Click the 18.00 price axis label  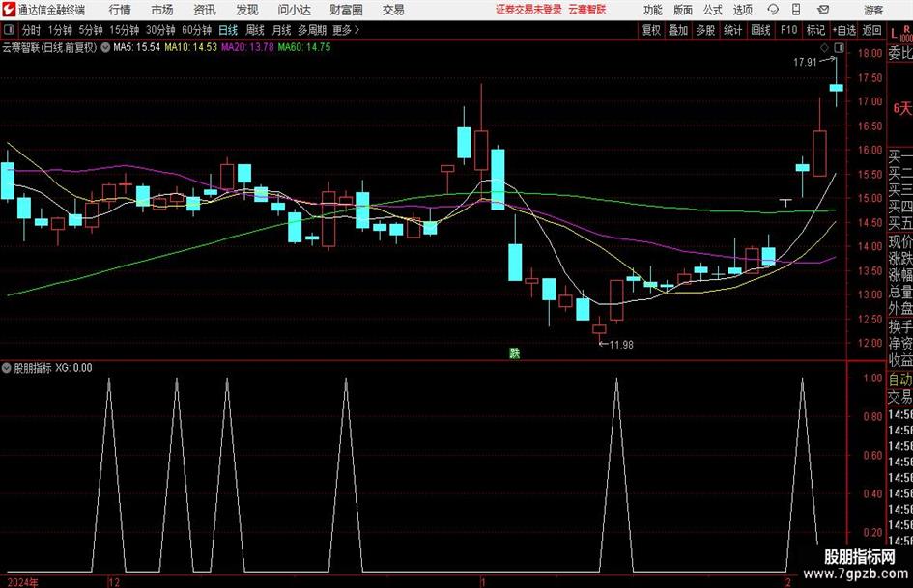point(870,53)
